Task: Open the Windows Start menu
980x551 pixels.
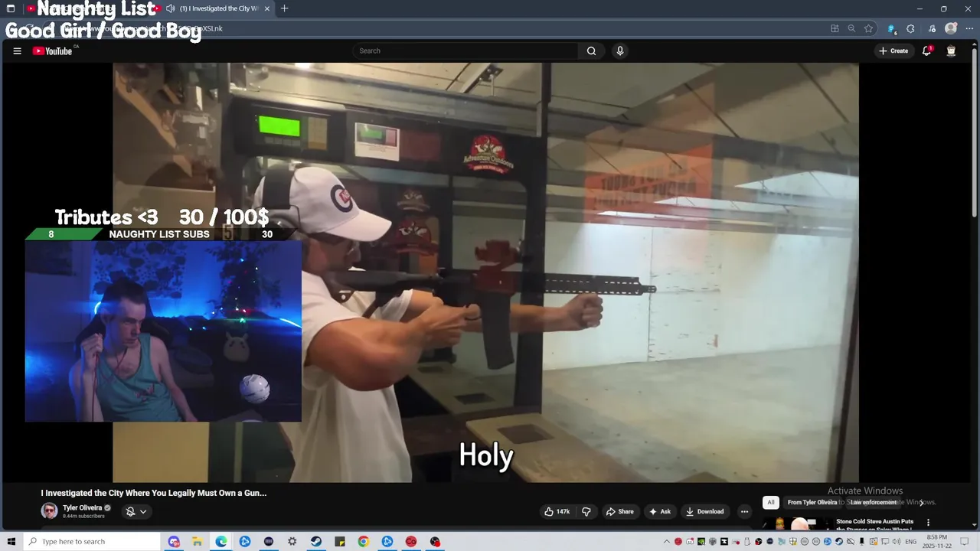Action: tap(11, 542)
